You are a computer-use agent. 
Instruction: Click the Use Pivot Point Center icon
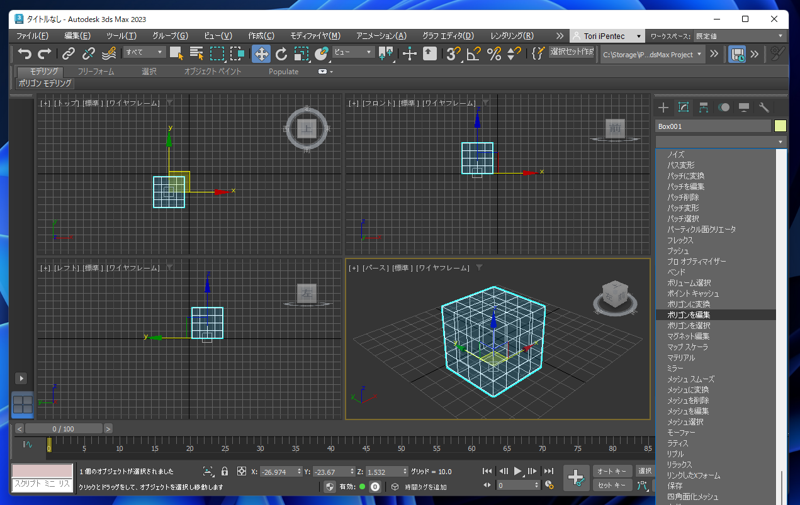(386, 54)
